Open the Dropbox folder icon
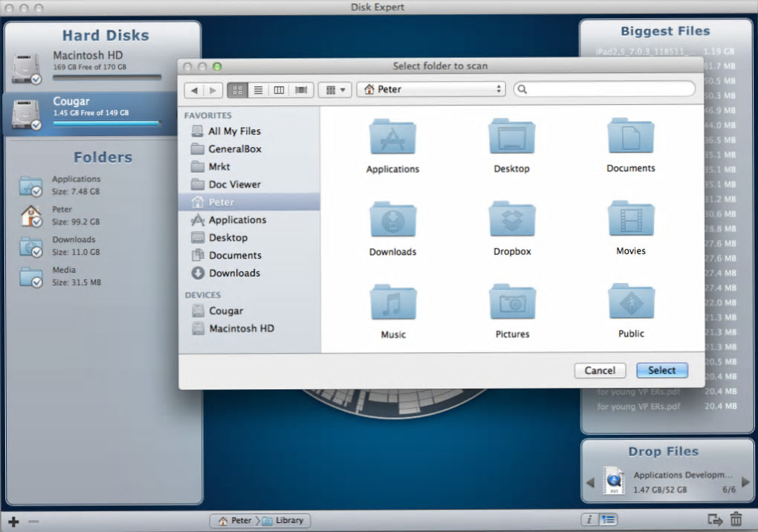This screenshot has width=758, height=532. point(512,220)
